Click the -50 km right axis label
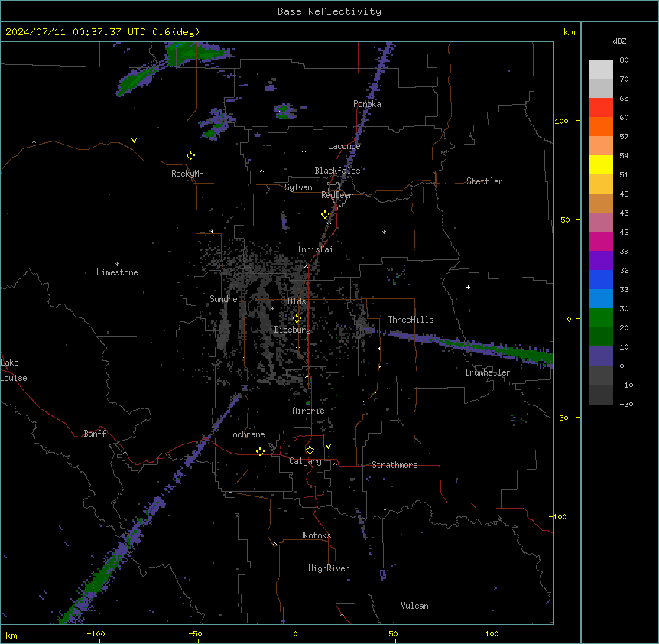Viewport: 659px width, 644px height. tap(561, 418)
